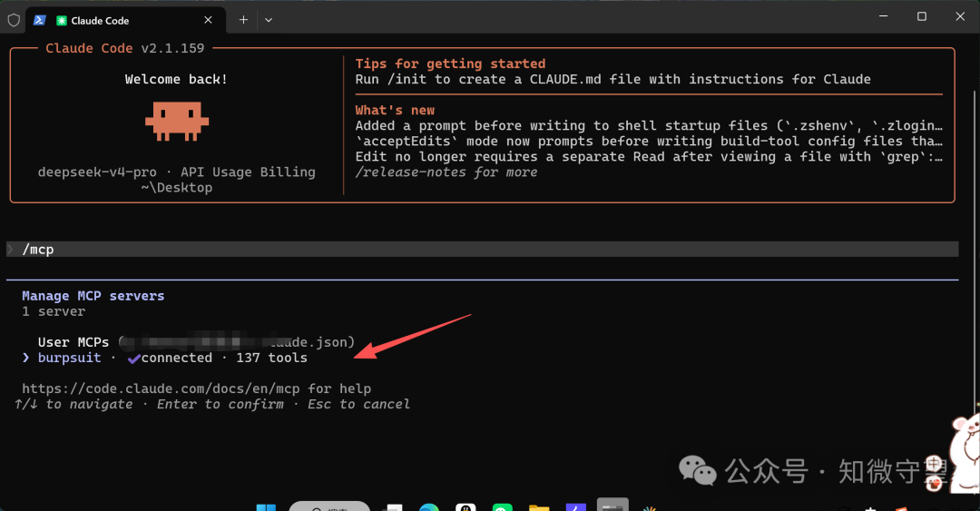This screenshot has height=511, width=980.
Task: Click the Claude mascot pixel icon
Action: (x=177, y=121)
